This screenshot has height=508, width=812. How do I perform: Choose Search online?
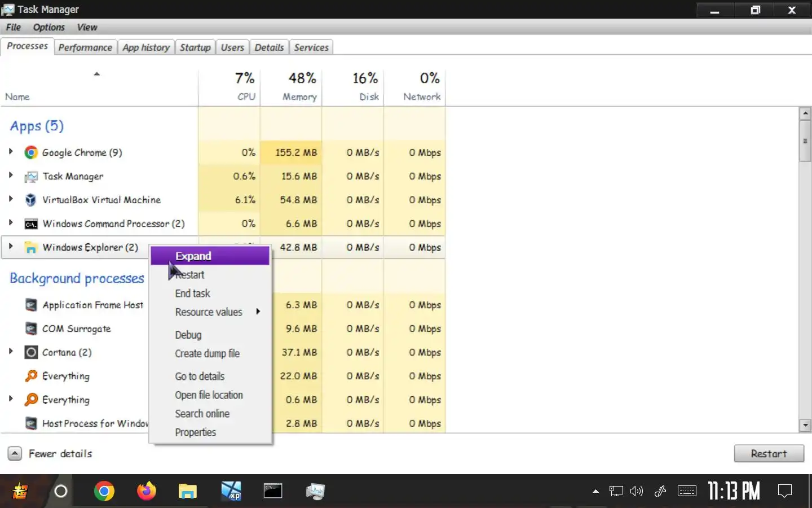pyautogui.click(x=210, y=414)
